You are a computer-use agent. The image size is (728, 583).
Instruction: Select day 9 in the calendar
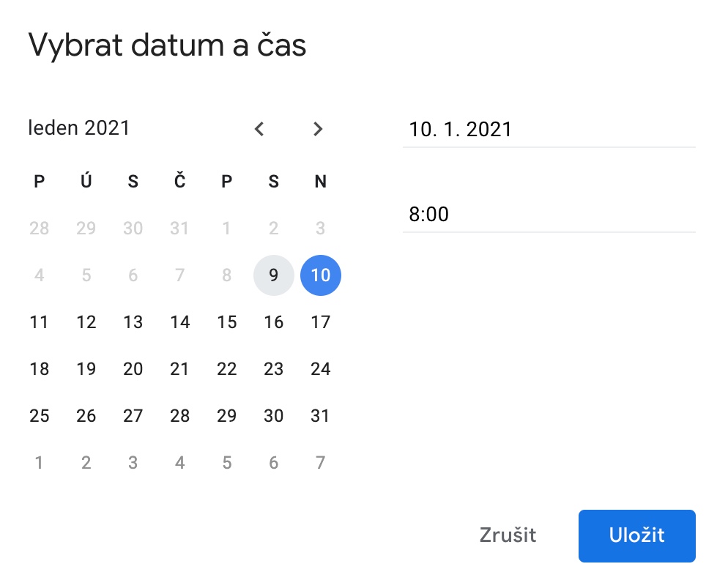[274, 275]
